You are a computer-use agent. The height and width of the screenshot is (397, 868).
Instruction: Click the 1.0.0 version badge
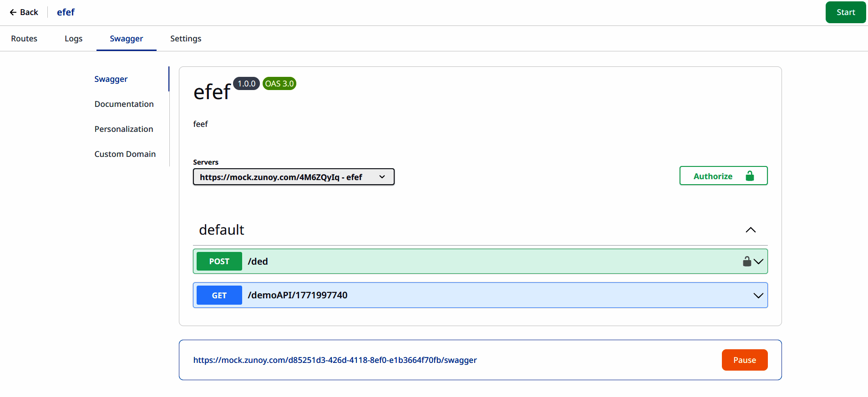[246, 84]
